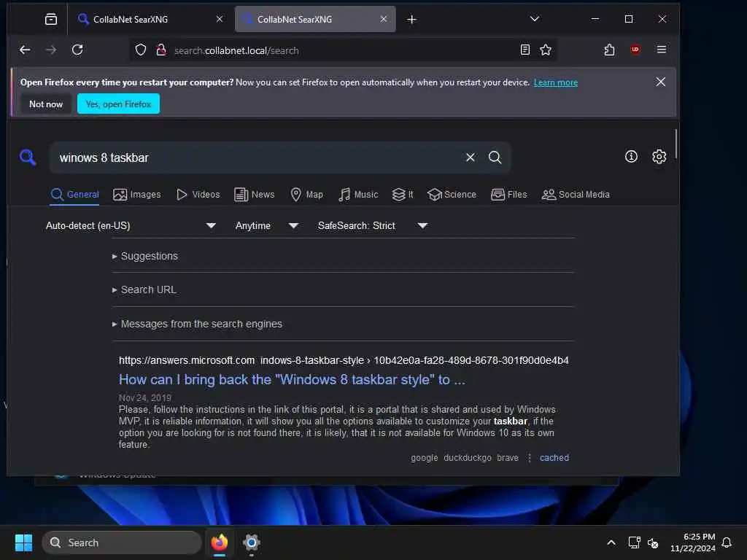747x560 pixels.
Task: Open the SafeSearch: Strict dropdown
Action: click(373, 226)
